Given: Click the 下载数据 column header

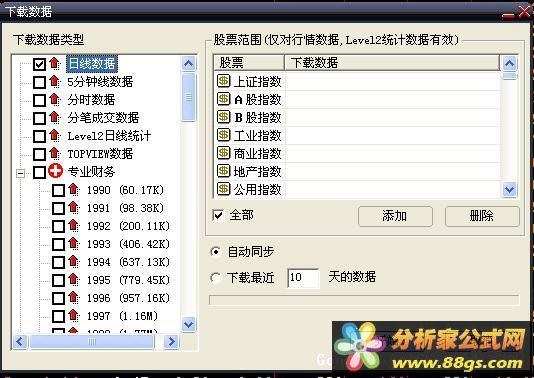Looking at the screenshot, I should [392, 63].
